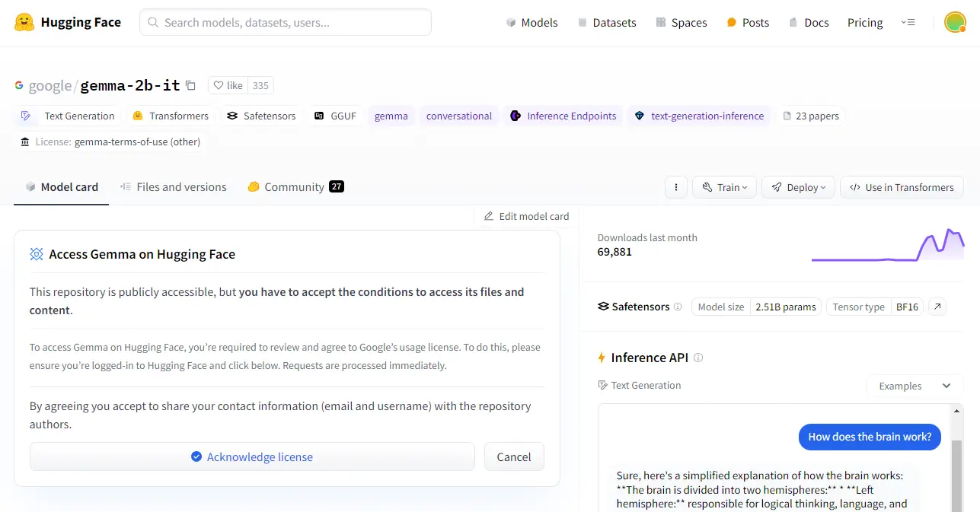Click the lightning bolt Inference API icon
The image size is (980, 512).
(x=602, y=358)
